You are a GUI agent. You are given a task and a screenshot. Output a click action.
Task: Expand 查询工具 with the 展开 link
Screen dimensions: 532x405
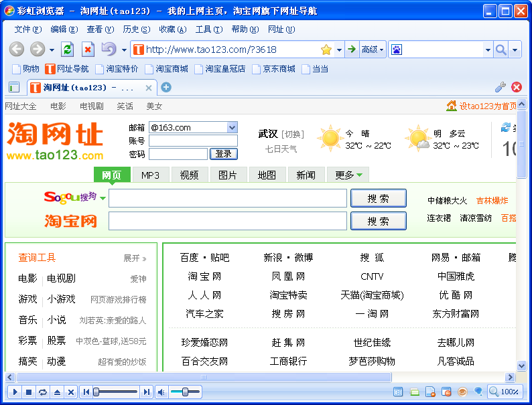click(135, 258)
